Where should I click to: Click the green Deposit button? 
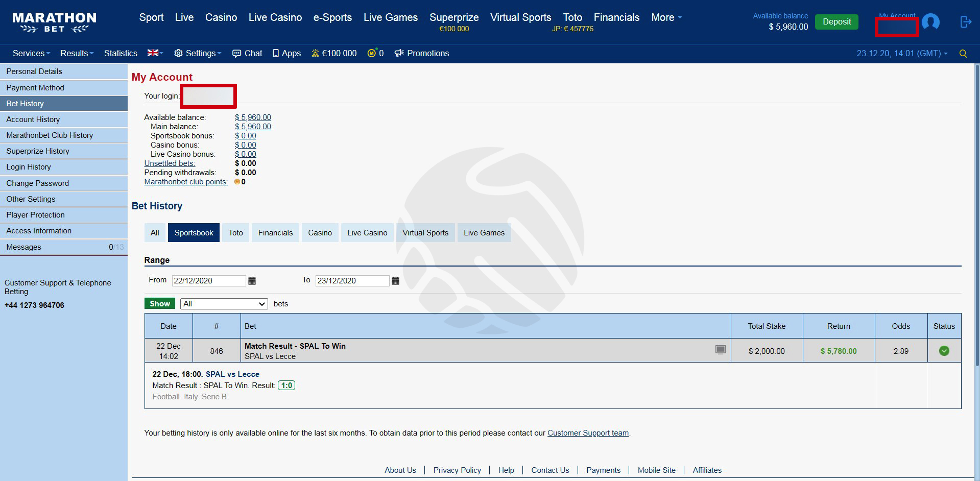pyautogui.click(x=836, y=22)
